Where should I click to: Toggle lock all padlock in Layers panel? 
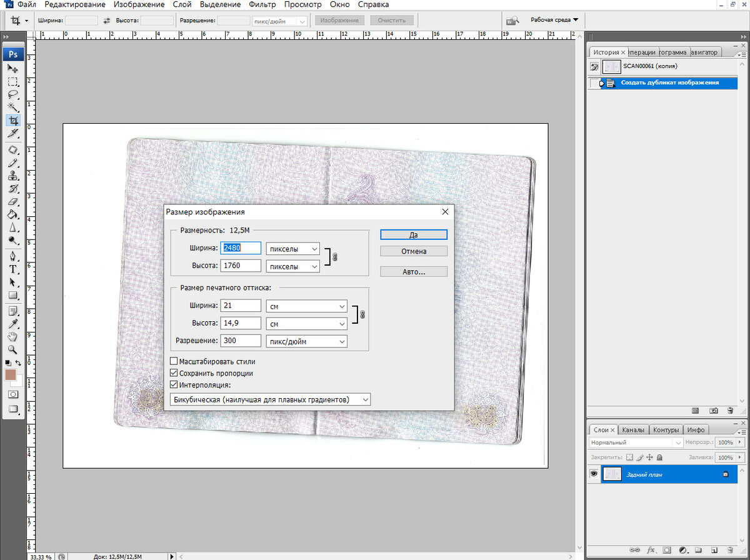point(660,457)
